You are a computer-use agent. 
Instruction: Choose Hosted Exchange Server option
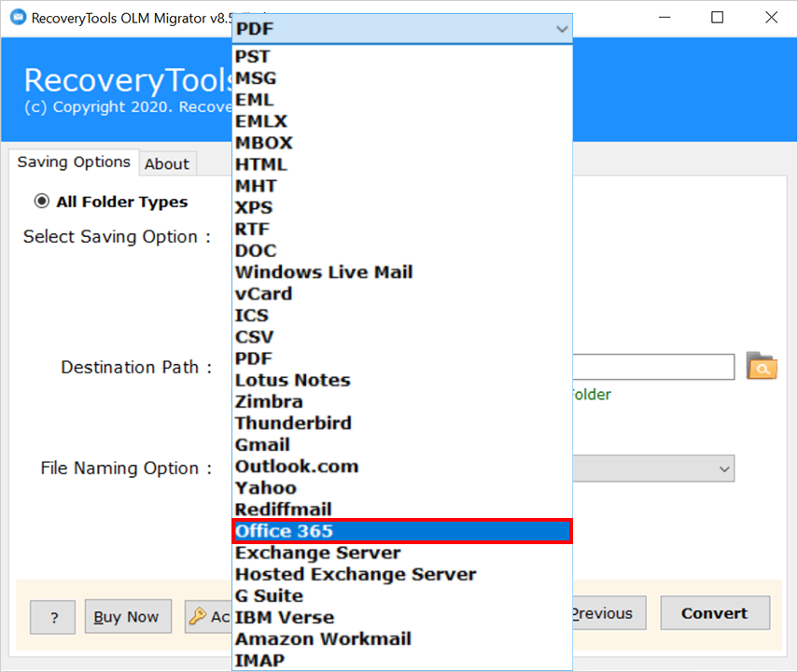402,574
